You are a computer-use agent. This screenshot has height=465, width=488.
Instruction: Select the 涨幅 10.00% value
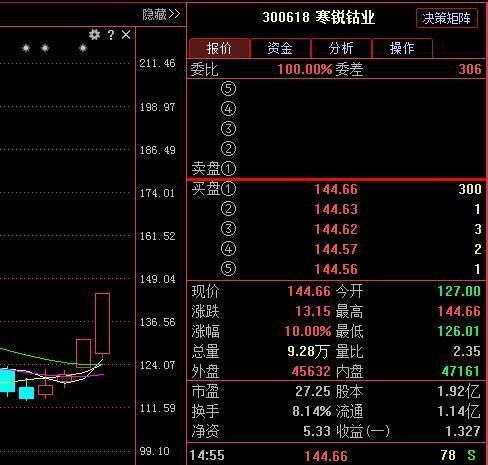(308, 331)
